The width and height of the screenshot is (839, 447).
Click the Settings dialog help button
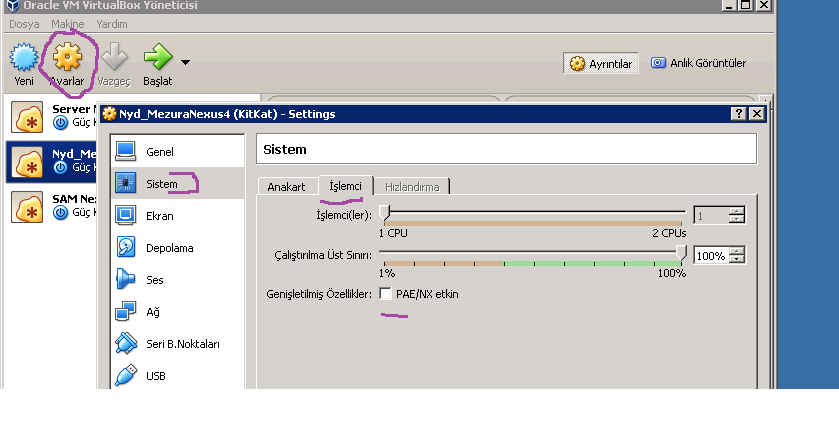click(x=738, y=113)
